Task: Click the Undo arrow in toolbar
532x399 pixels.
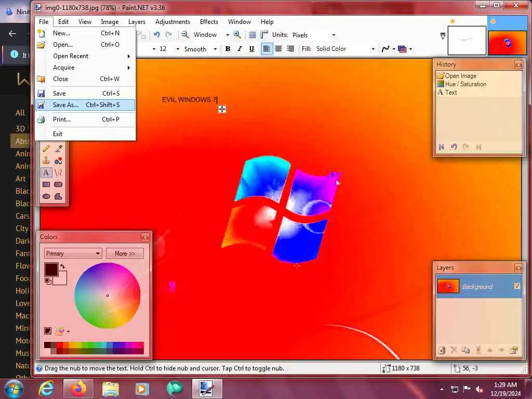Action: [157, 35]
